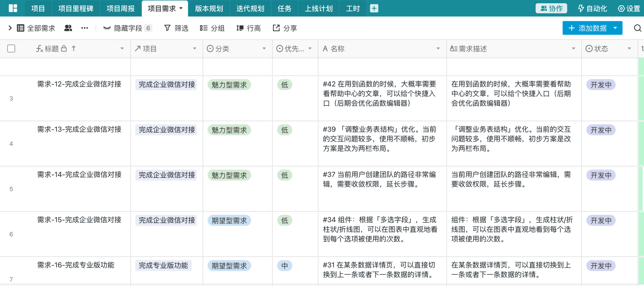Switch to the 任务 tab

[284, 8]
